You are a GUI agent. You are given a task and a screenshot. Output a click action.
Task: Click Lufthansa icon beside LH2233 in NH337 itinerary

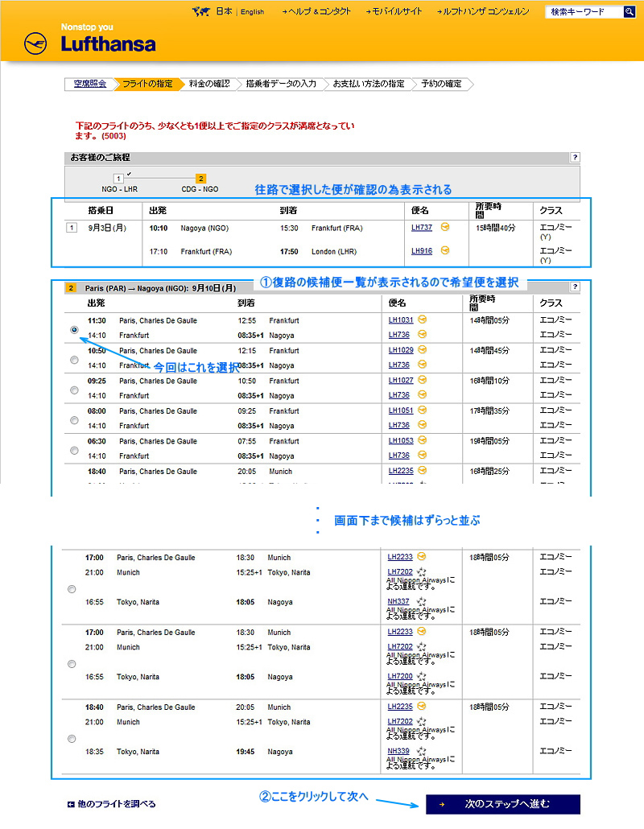coord(421,556)
